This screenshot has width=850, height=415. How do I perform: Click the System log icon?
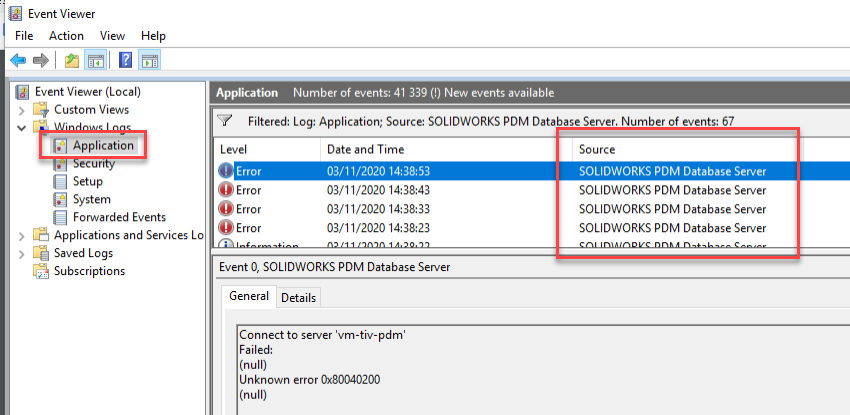pos(60,199)
